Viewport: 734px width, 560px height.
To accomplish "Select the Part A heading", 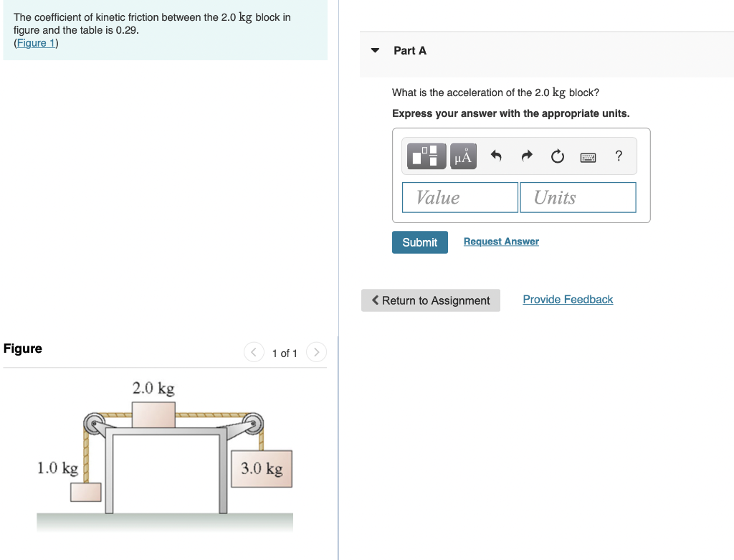I will point(409,50).
